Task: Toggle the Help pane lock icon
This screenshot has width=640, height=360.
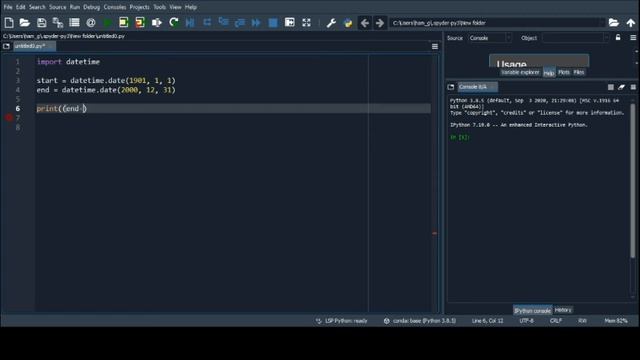Action: [x=618, y=38]
